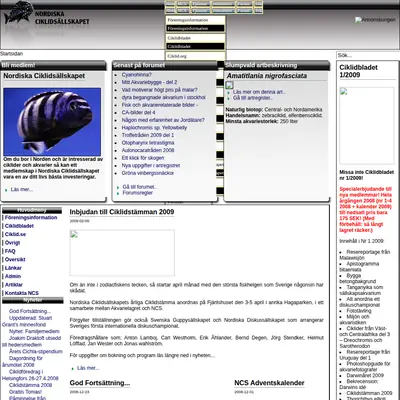This screenshot has height=400, width=400.
Task: Open thread Haplochromis sp. Yellowbelly
Action: [x=154, y=128]
